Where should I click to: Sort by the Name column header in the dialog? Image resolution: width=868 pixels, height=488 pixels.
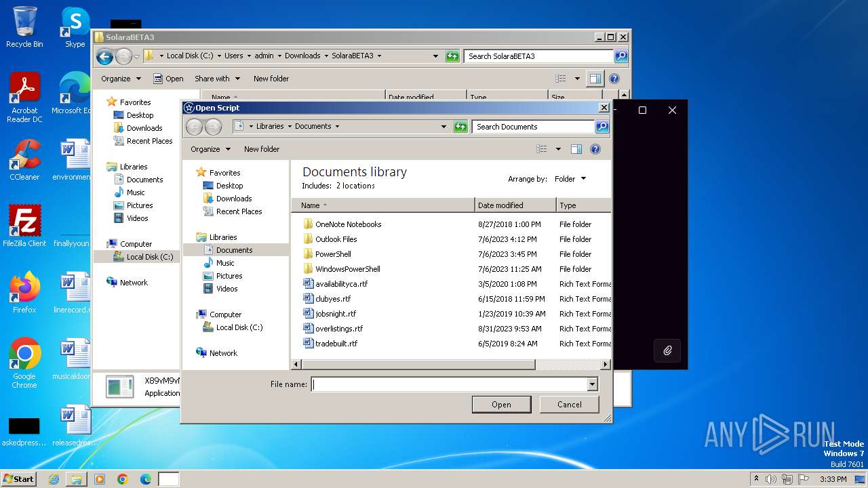tap(383, 205)
